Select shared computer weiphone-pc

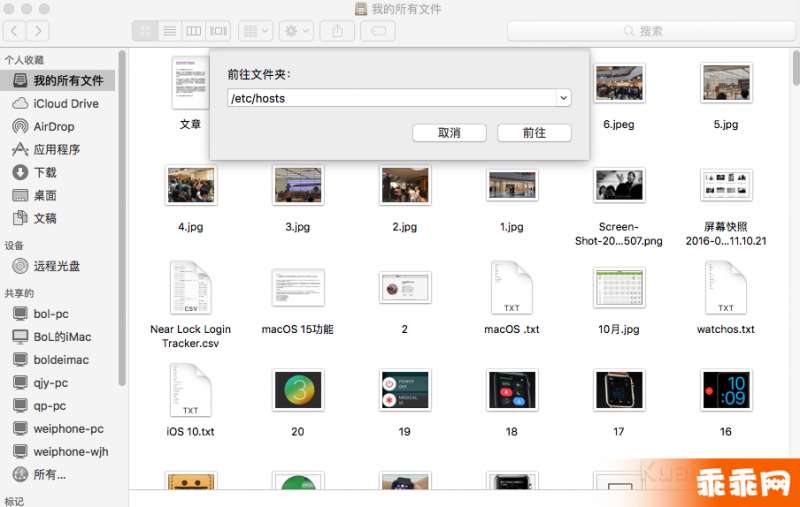(x=58, y=428)
